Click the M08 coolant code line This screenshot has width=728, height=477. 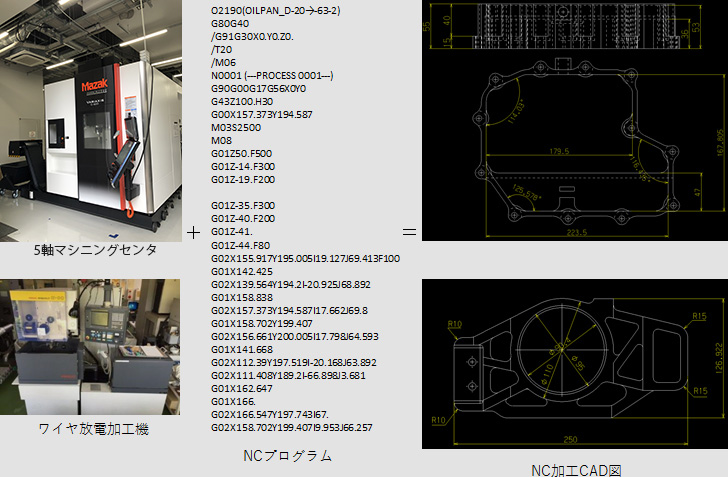pyautogui.click(x=222, y=141)
